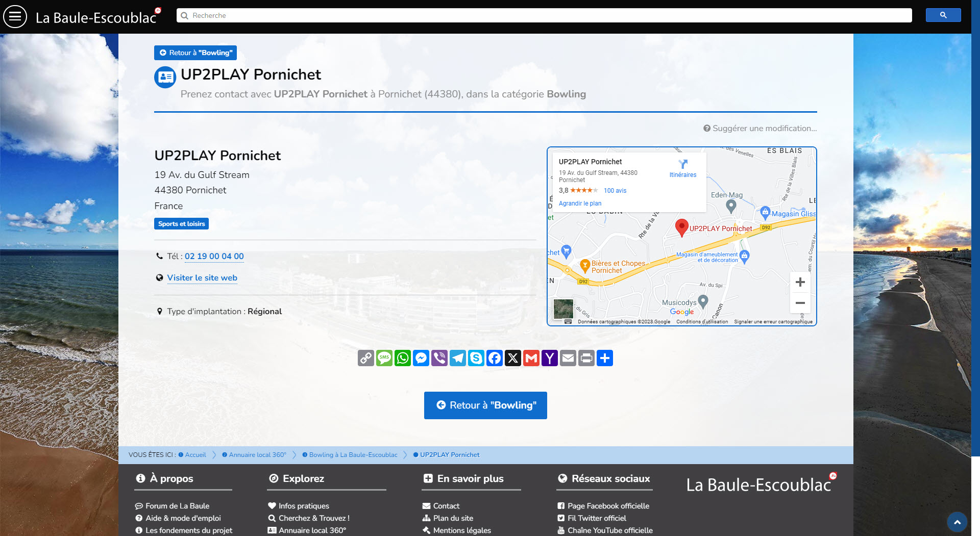Switch map to satellite thumbnail
The width and height of the screenshot is (980, 536).
(563, 309)
